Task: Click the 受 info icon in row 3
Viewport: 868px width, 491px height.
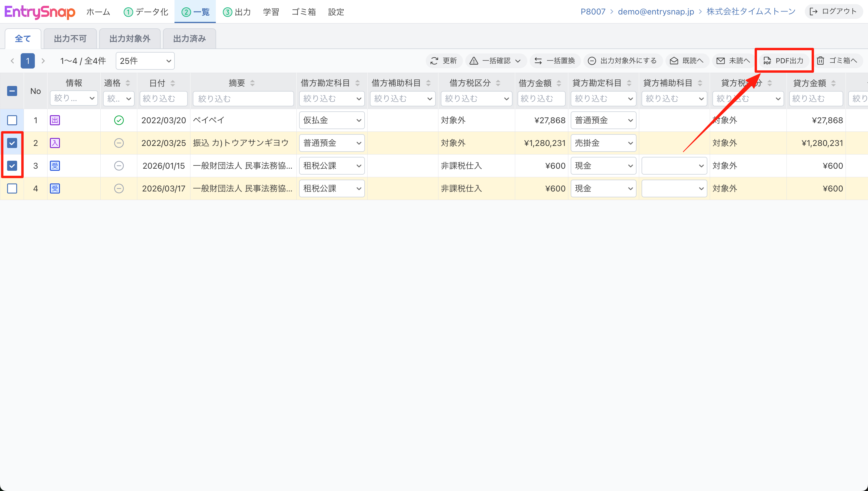Action: (x=55, y=165)
